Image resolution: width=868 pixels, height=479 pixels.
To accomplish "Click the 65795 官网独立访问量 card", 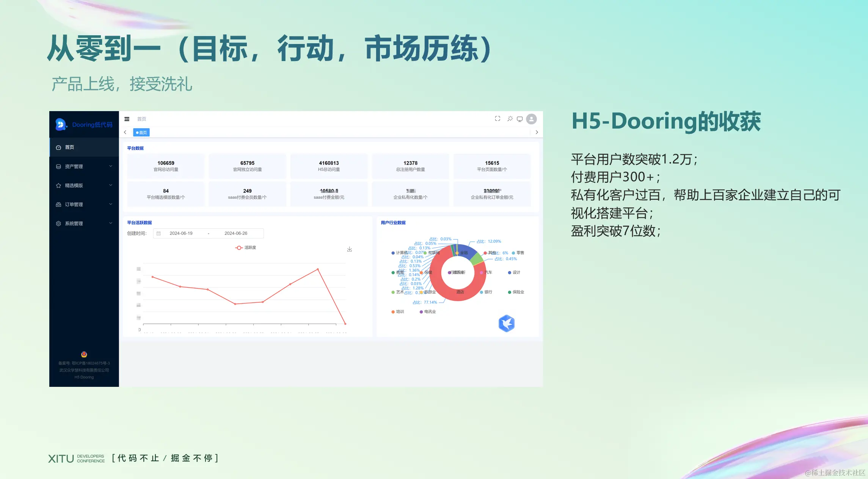I will (247, 166).
